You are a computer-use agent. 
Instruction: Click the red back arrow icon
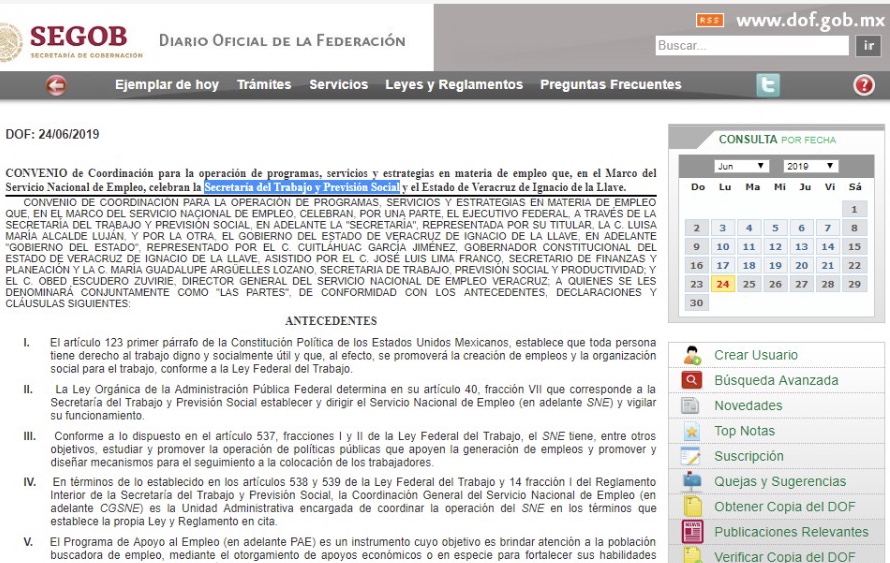coord(56,86)
